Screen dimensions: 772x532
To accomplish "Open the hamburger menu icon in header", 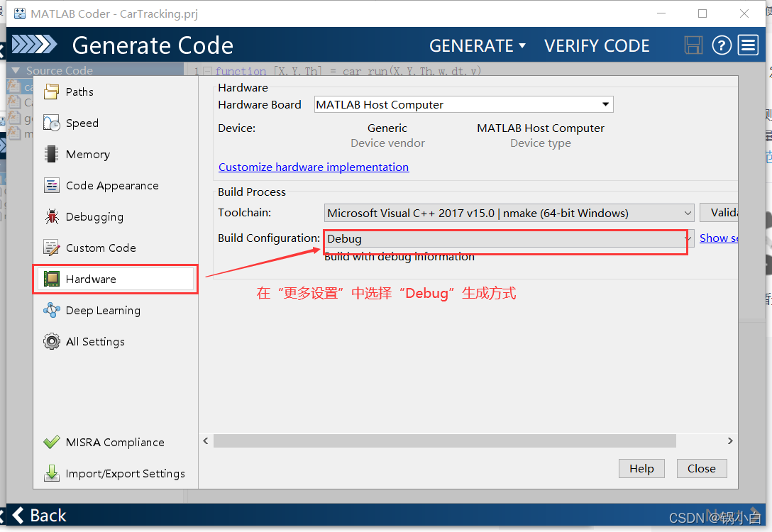I will pyautogui.click(x=748, y=45).
